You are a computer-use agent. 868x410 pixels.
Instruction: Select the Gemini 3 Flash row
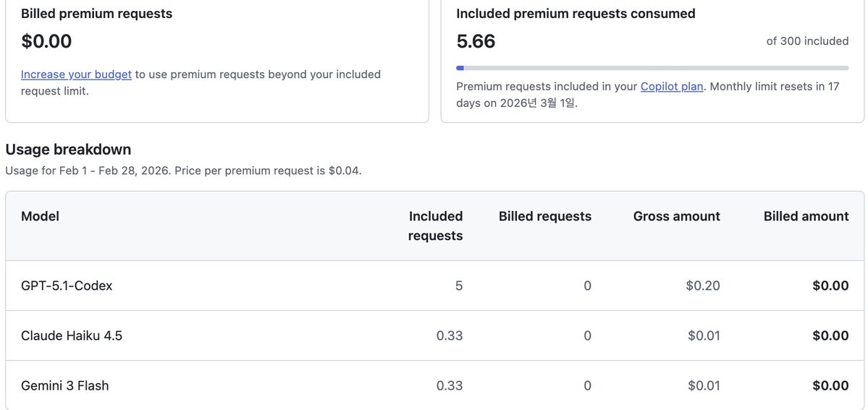65,385
